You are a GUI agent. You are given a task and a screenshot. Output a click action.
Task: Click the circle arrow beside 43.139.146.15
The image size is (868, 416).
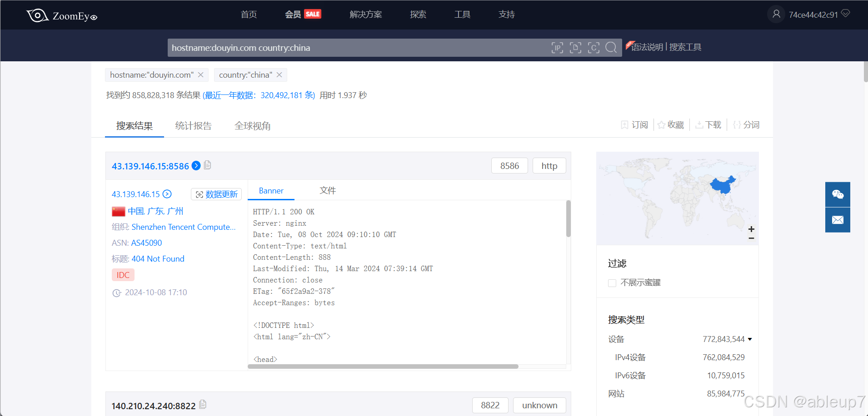click(x=167, y=194)
